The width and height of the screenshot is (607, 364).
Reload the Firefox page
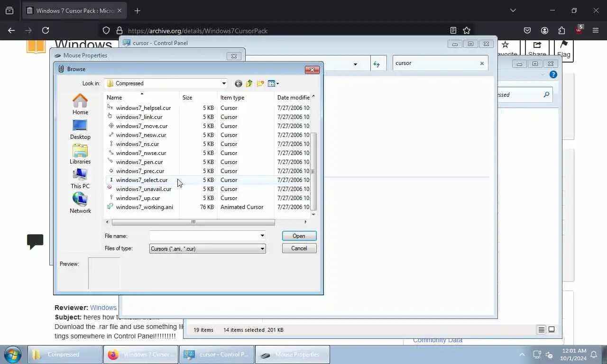coord(46,30)
